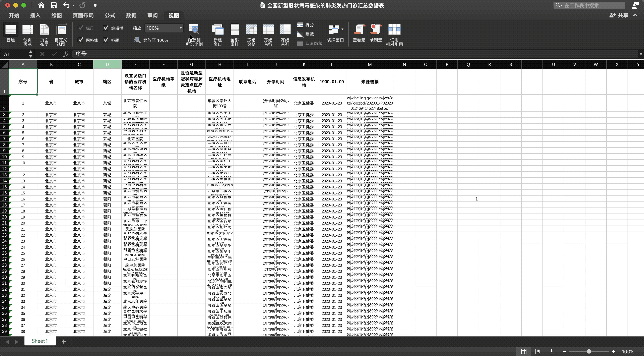Click the zoom slider in the status bar

click(x=589, y=351)
